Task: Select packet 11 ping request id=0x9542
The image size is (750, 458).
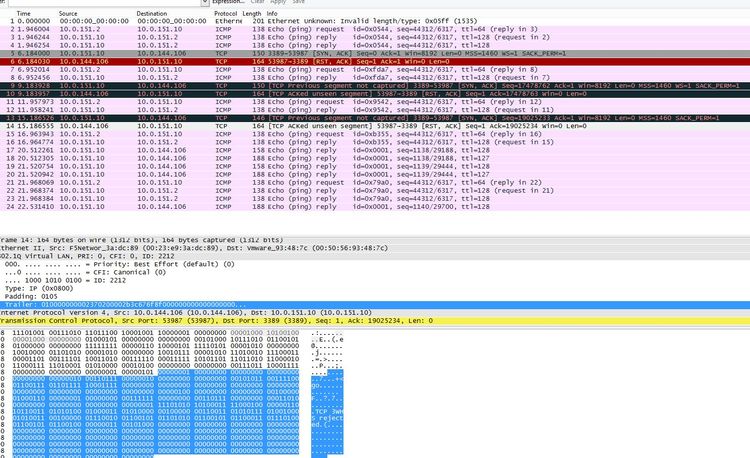Action: point(375,102)
